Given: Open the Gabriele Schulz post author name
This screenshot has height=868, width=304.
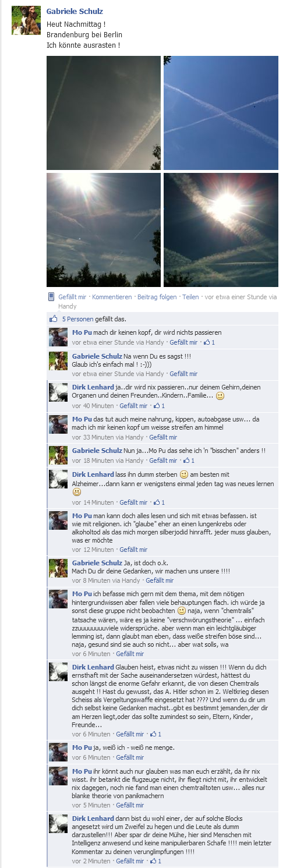Looking at the screenshot, I should point(75,12).
